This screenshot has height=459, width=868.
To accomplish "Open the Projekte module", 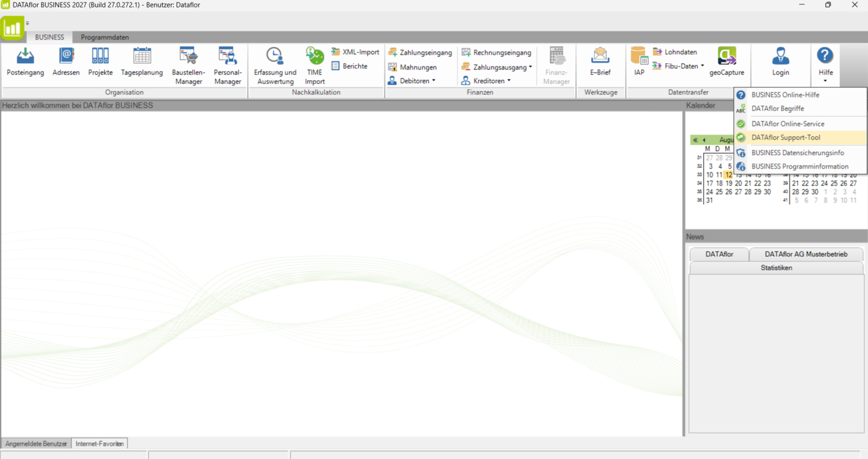I will click(x=100, y=62).
